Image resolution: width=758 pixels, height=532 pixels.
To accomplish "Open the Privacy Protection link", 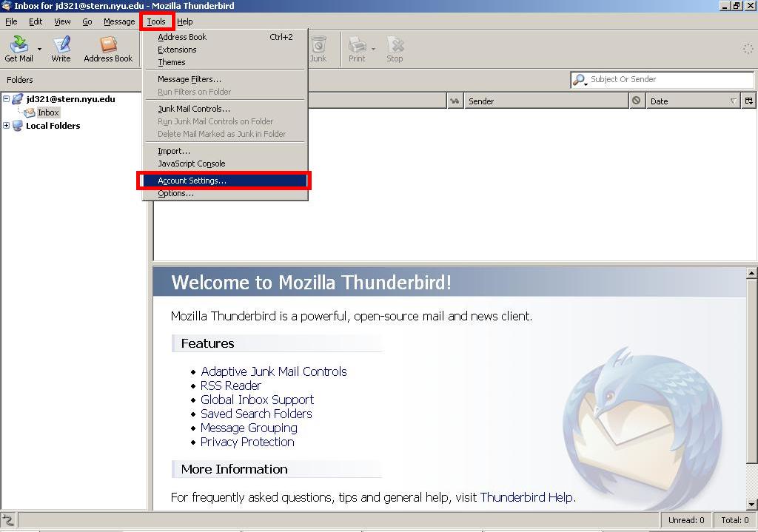I will point(247,442).
